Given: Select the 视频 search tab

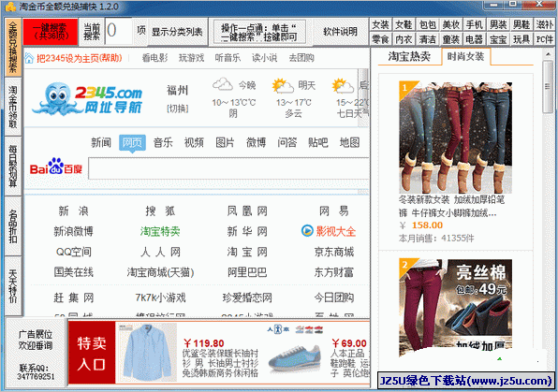Looking at the screenshot, I should [194, 142].
